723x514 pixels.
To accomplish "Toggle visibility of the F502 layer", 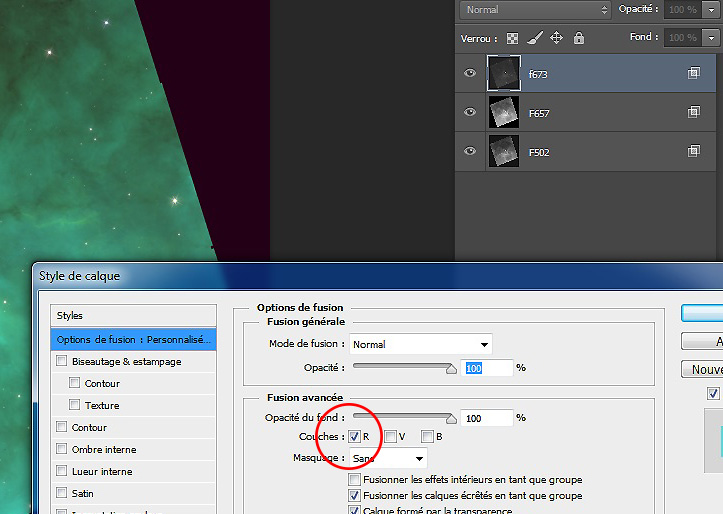I will pyautogui.click(x=470, y=151).
